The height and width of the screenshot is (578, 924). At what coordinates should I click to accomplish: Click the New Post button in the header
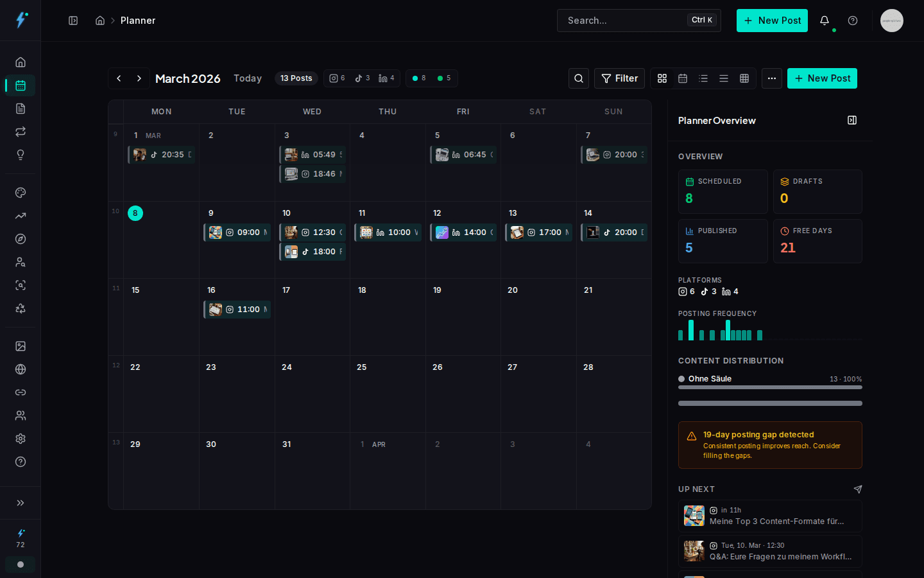[772, 21]
